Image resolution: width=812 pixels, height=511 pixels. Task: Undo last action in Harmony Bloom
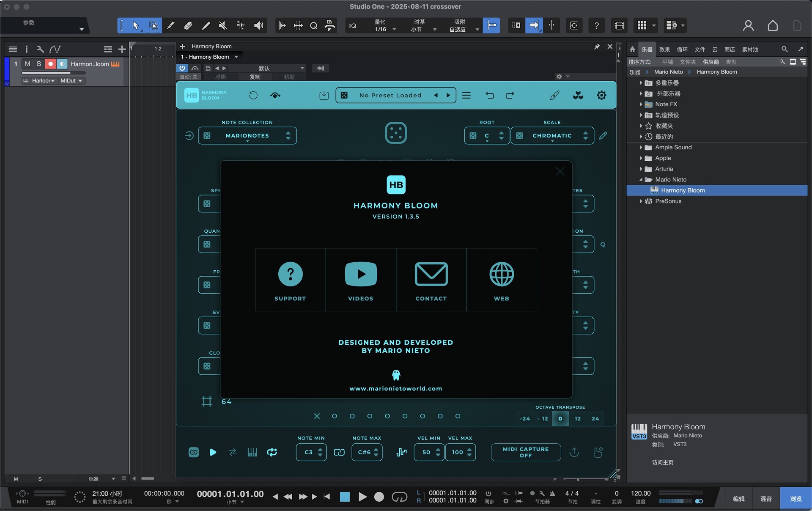(x=490, y=95)
